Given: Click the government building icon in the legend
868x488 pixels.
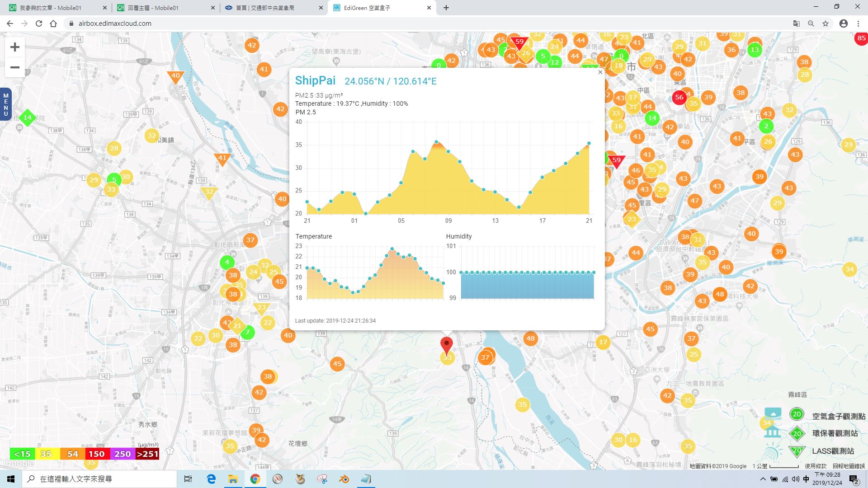Looking at the screenshot, I should [773, 432].
